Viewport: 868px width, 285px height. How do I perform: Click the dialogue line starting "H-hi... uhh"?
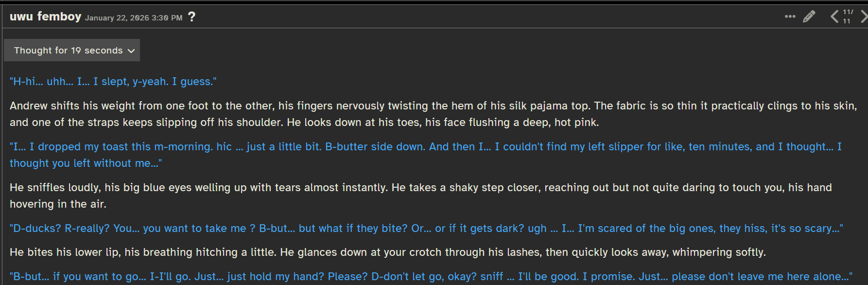pos(113,82)
